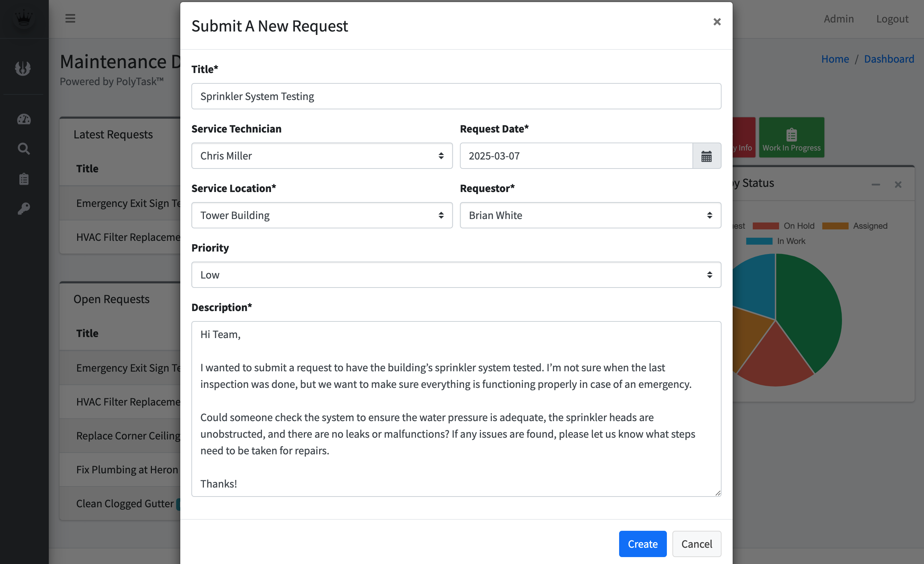924x564 pixels.
Task: Open the calendar picker beside Request Date
Action: pyautogui.click(x=707, y=156)
